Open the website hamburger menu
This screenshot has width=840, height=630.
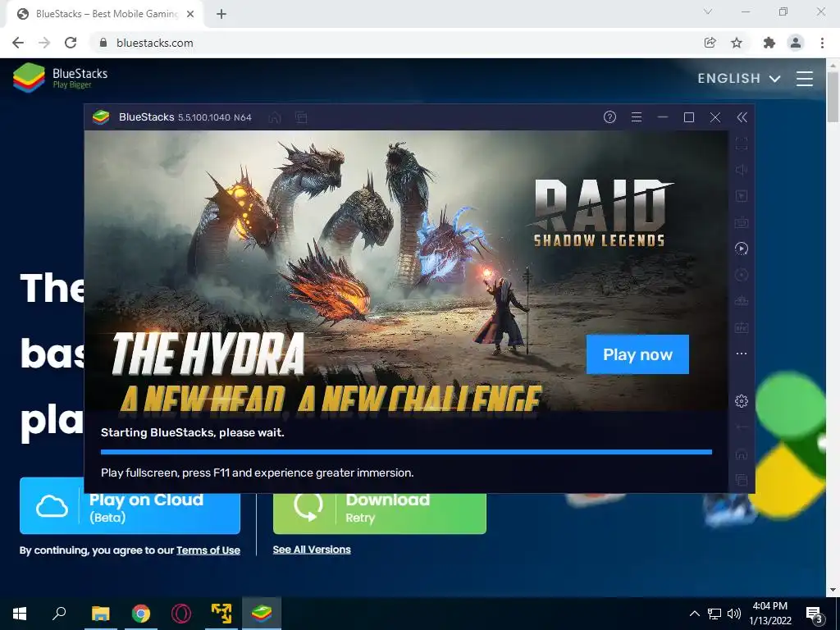(805, 78)
